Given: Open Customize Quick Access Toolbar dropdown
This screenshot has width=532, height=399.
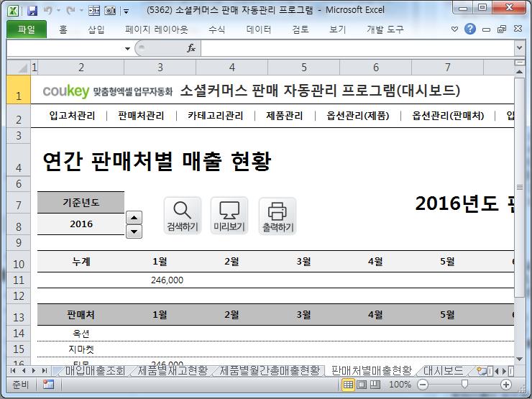Looking at the screenshot, I should [x=127, y=12].
